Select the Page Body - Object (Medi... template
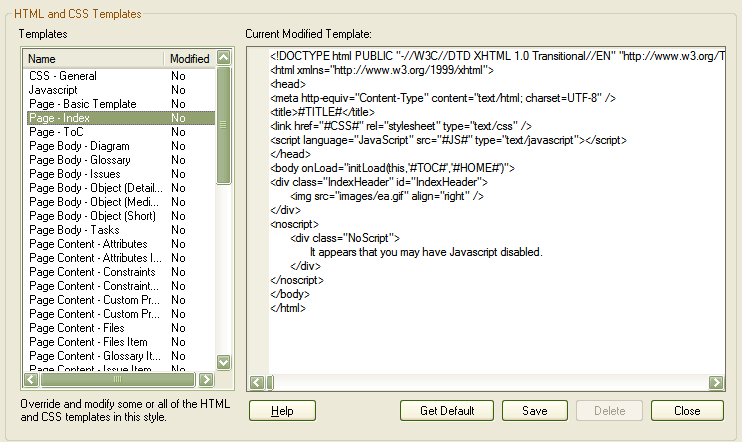 click(x=121, y=202)
